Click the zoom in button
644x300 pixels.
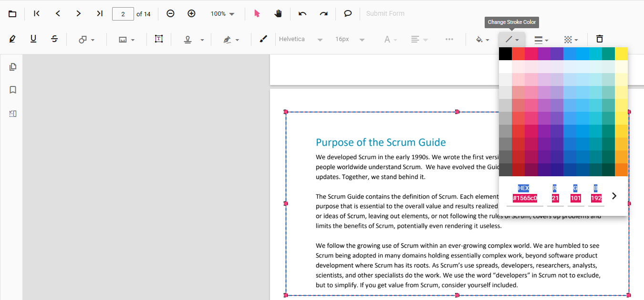pos(191,14)
